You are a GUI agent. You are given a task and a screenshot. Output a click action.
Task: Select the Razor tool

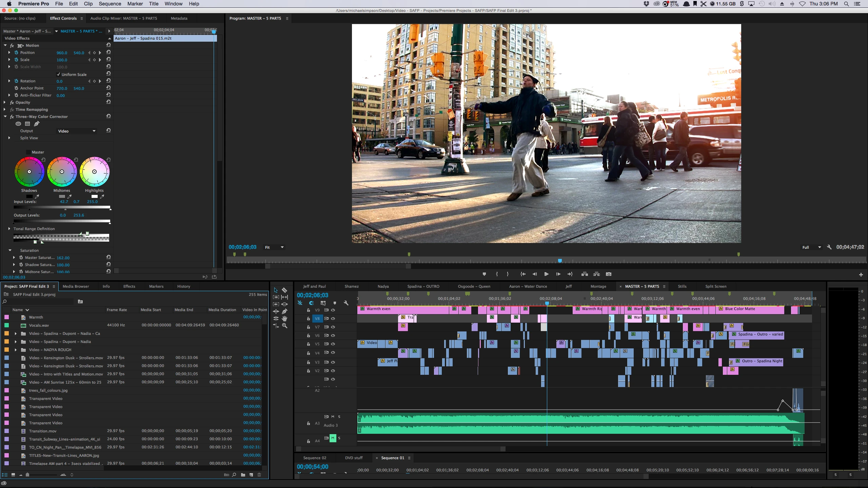[284, 290]
